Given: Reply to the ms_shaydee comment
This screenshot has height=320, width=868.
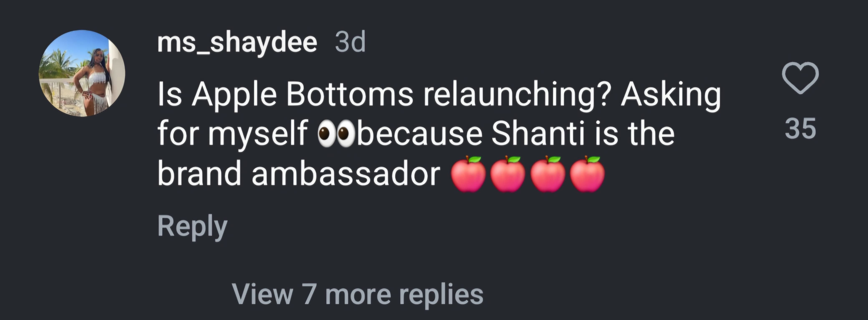Looking at the screenshot, I should (192, 226).
